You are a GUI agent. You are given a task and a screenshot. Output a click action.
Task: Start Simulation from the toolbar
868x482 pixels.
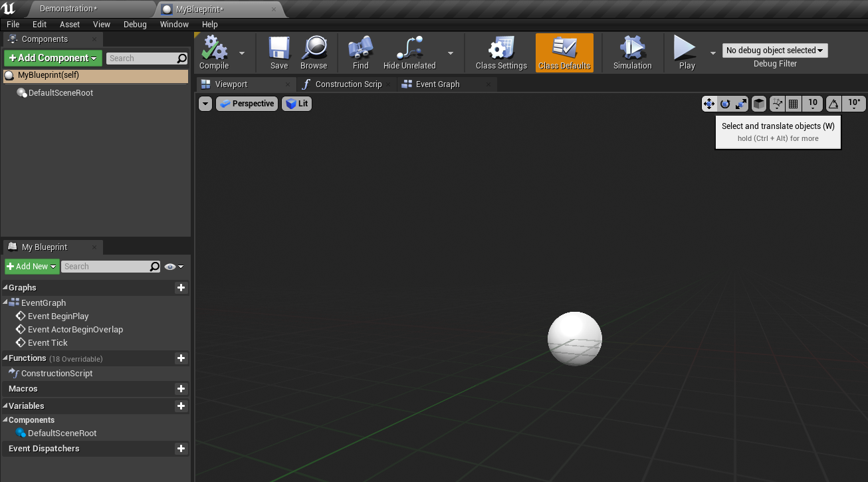pos(633,53)
